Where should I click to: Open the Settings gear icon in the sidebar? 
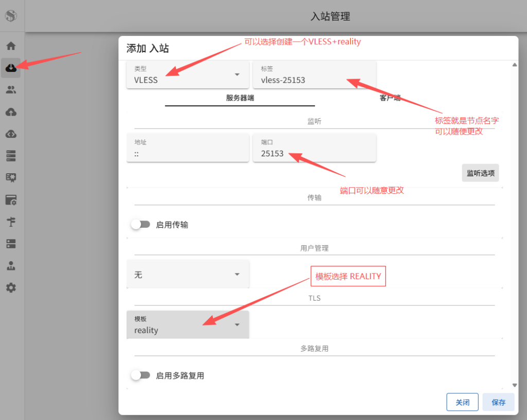click(11, 287)
